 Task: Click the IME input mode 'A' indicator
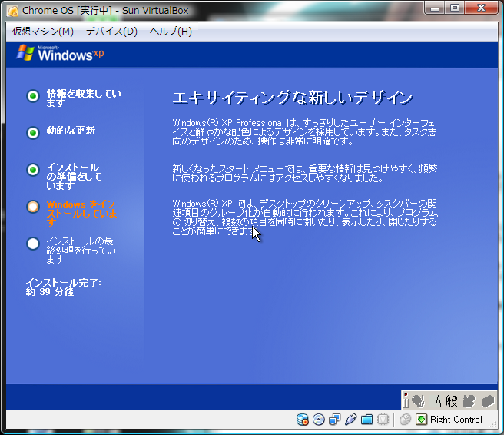click(x=438, y=401)
